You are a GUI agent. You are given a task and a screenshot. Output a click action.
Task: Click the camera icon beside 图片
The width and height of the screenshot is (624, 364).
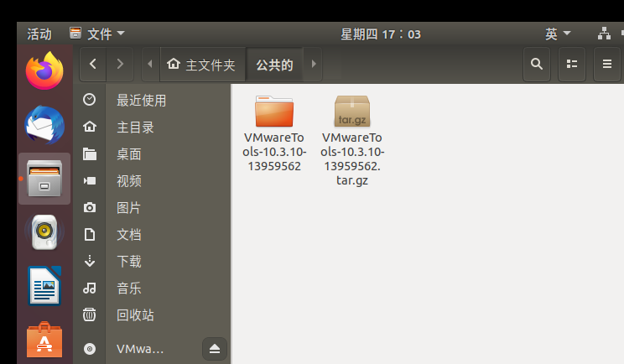(x=90, y=207)
